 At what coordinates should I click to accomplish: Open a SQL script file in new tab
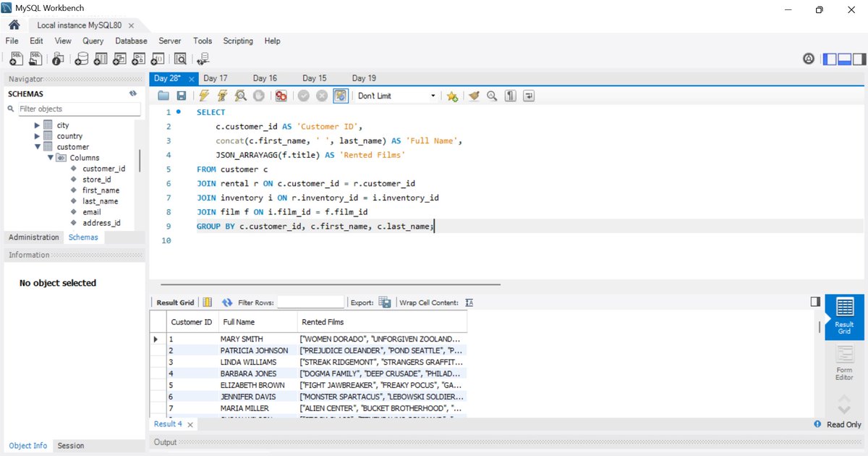click(36, 59)
